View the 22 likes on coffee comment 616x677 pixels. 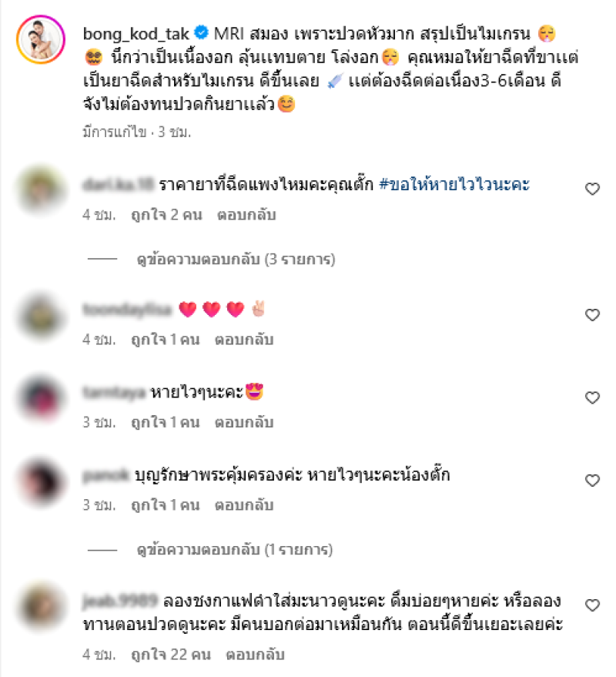[x=171, y=655]
